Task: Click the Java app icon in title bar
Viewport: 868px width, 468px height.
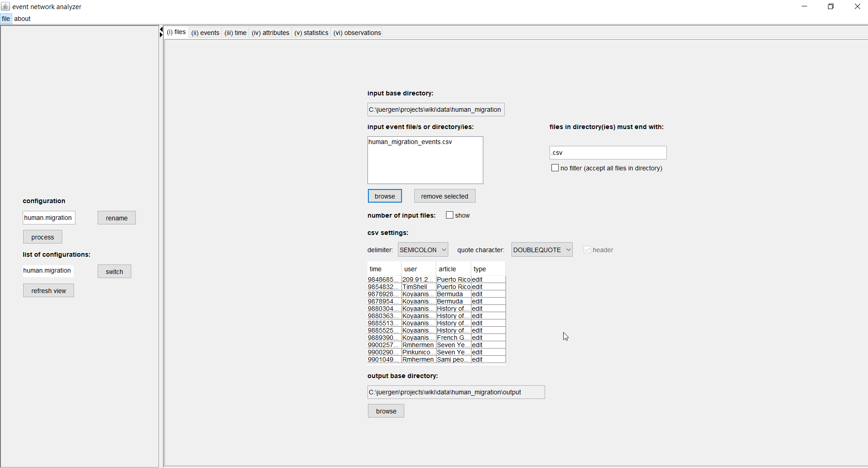Action: pyautogui.click(x=5, y=6)
